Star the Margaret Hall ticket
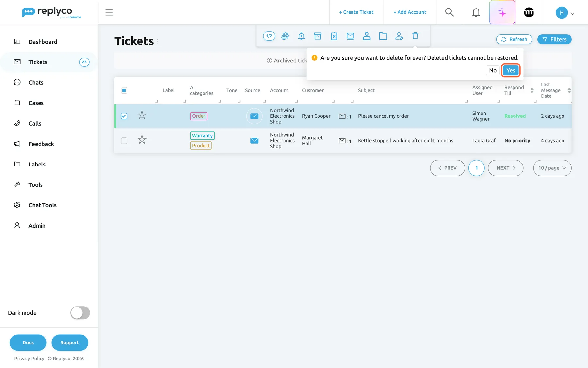Screen dimensions: 588x368 coord(142,140)
